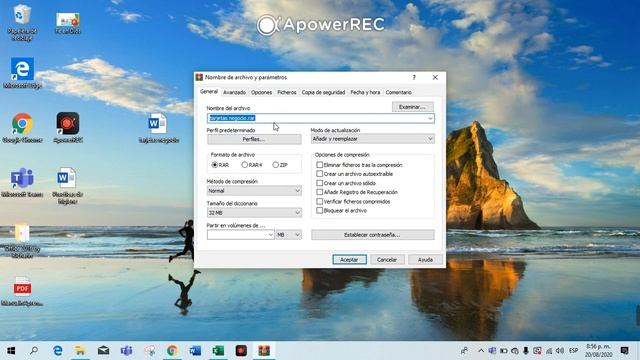Switch to Excel in the taskbar
Screen dimensions: 640x360
pos(218,351)
